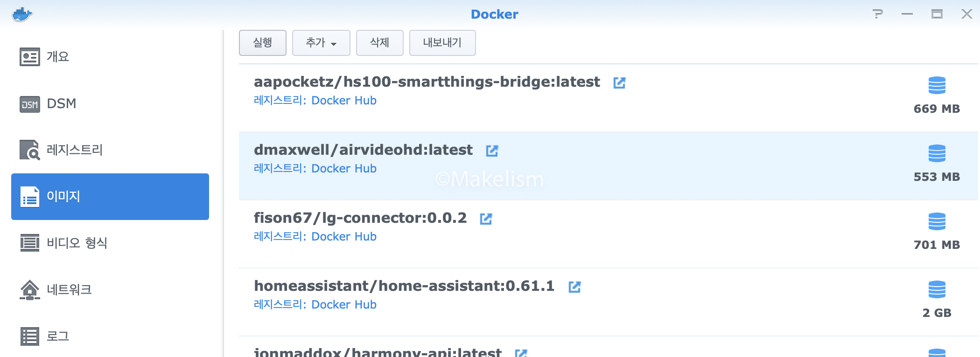Click database size icon above 2 GB
Viewport: 980px width, 357px height.
937,289
